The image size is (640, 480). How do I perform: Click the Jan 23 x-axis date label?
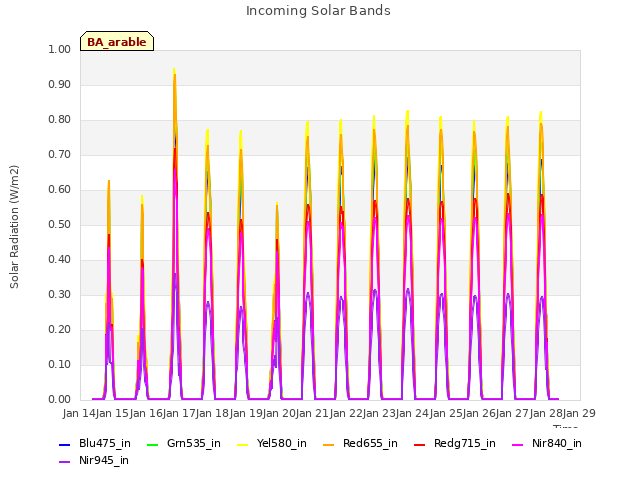point(379,413)
